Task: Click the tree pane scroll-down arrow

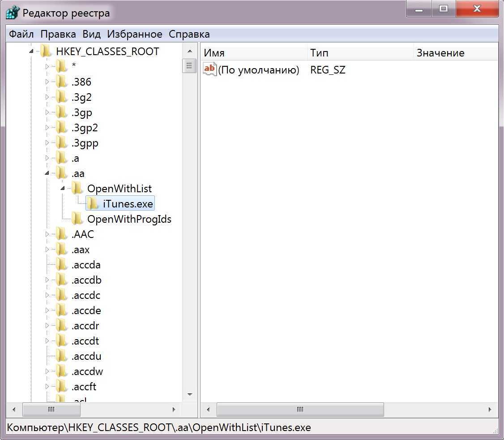Action: pos(189,394)
